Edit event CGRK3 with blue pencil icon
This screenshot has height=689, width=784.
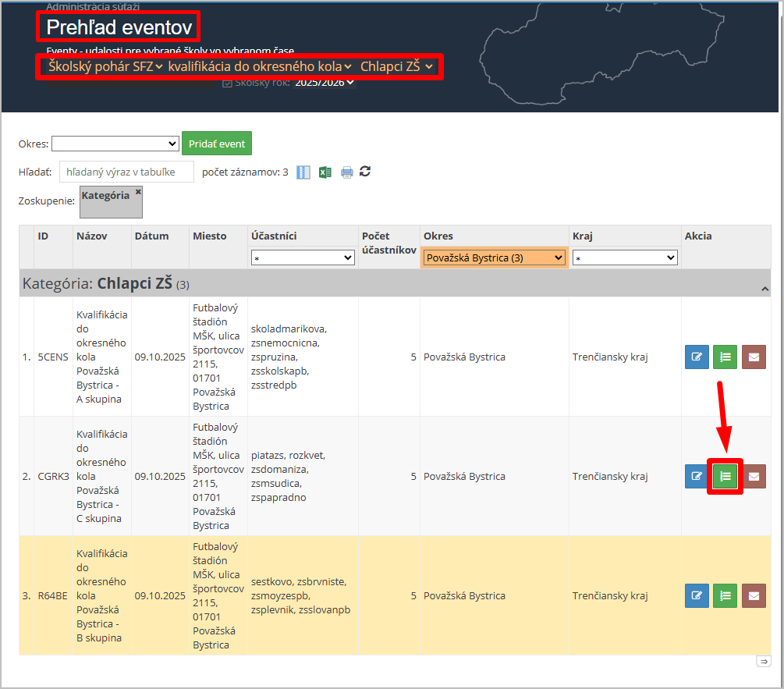(x=697, y=476)
